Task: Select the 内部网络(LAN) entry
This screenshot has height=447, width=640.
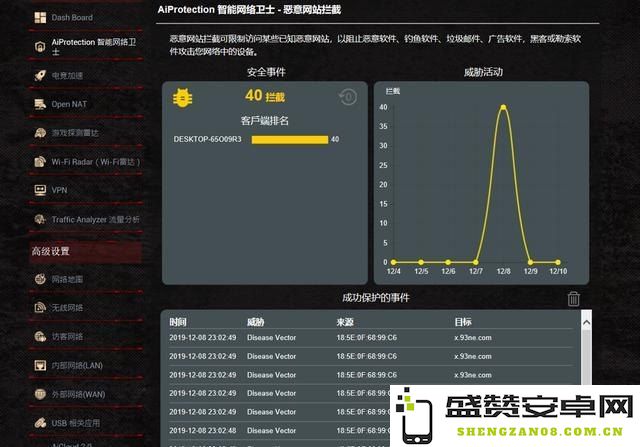Action: click(77, 365)
